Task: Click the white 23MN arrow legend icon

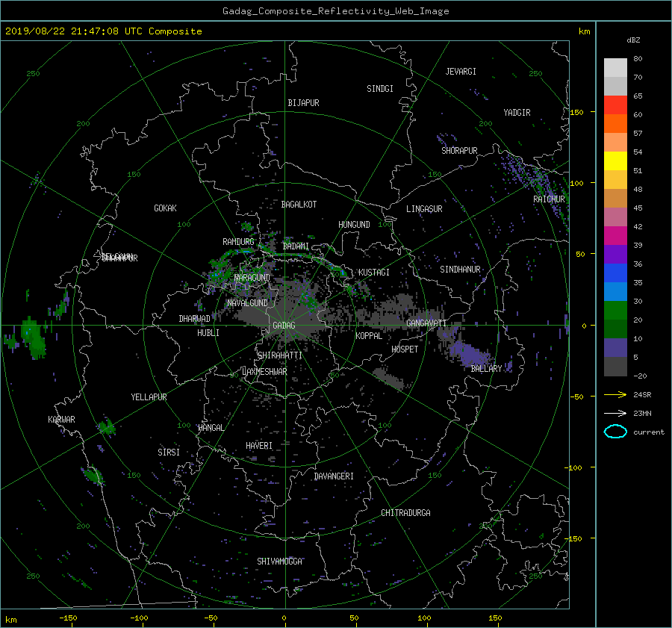Action: click(x=615, y=413)
